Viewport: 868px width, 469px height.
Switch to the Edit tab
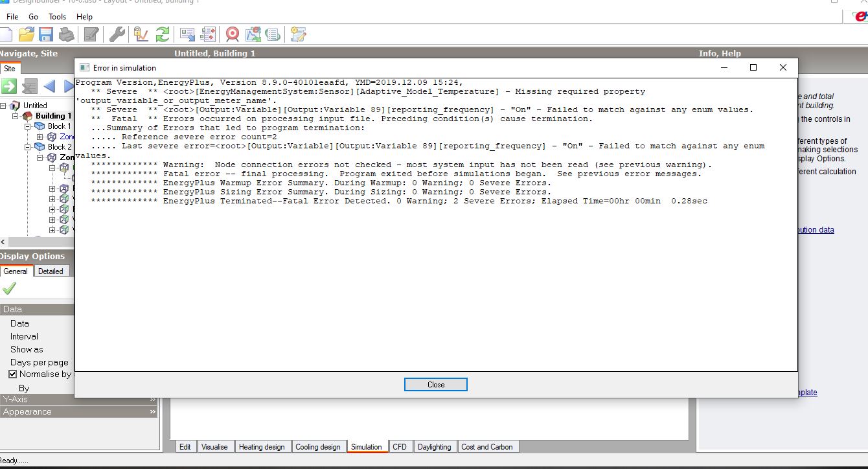[185, 447]
